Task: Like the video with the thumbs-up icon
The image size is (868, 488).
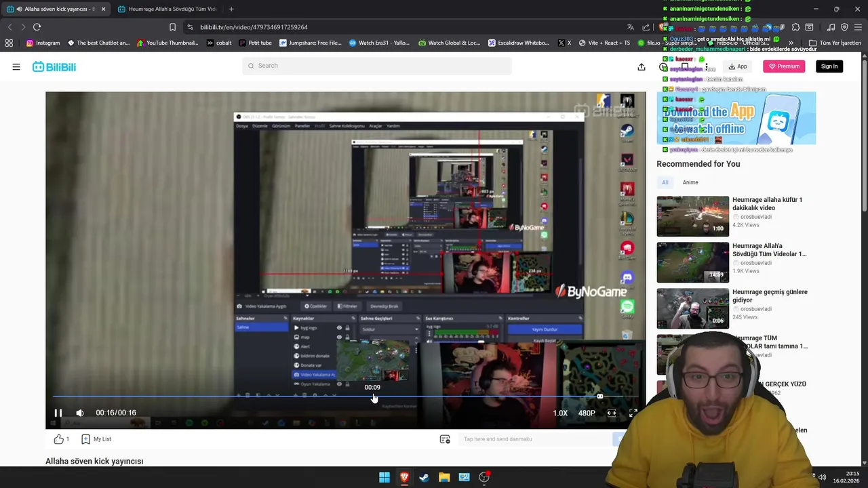Action: coord(59,439)
